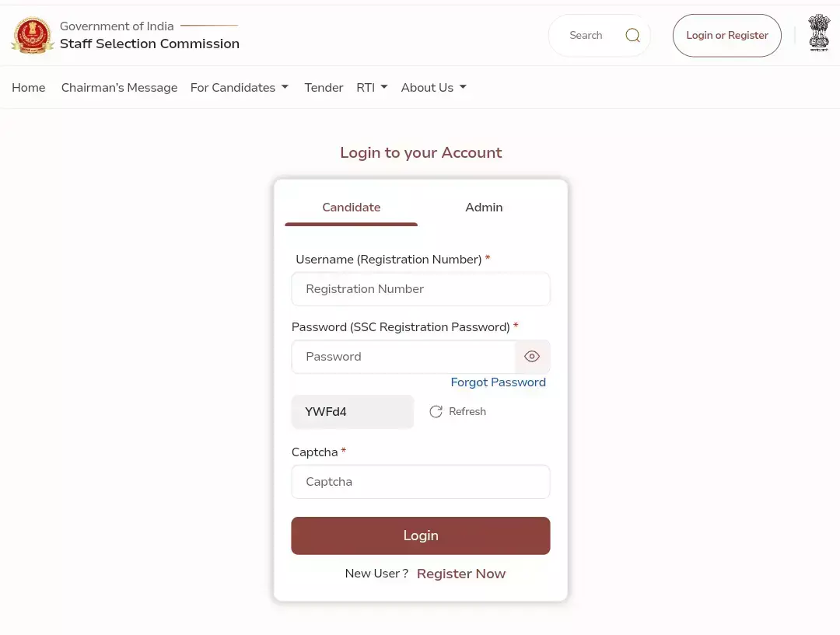Switch to the Admin login tab

484,208
